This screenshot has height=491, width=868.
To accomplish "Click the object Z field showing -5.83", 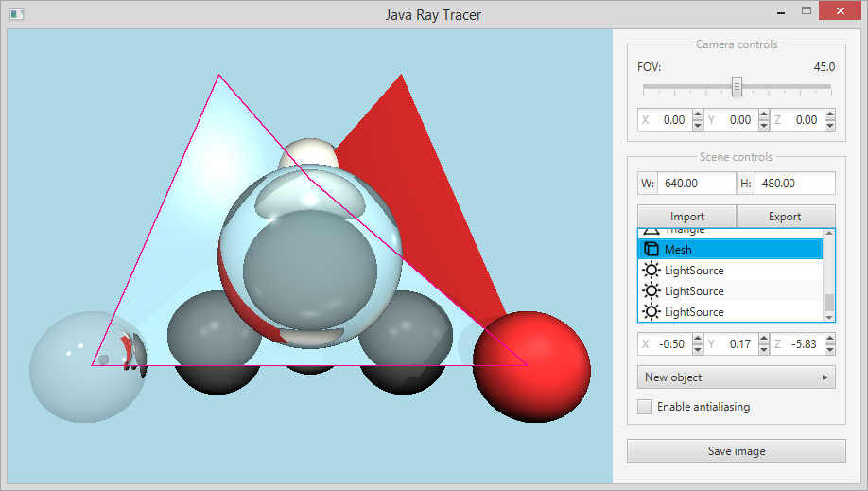I will (x=797, y=344).
